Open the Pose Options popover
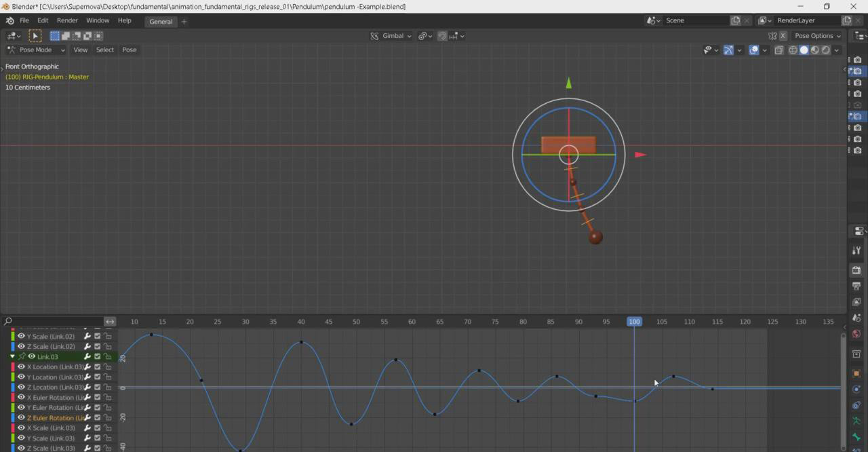Image resolution: width=868 pixels, height=452 pixels. [x=817, y=36]
